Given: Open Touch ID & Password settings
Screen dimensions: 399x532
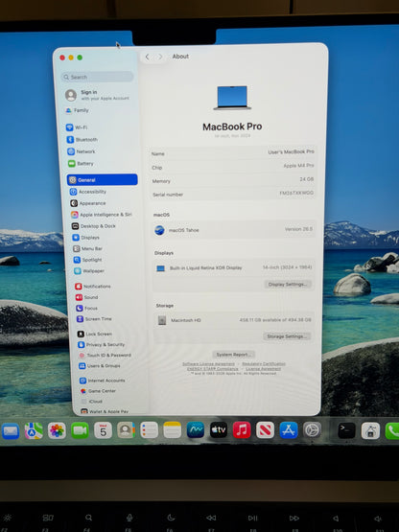Looking at the screenshot, I should coord(106,356).
